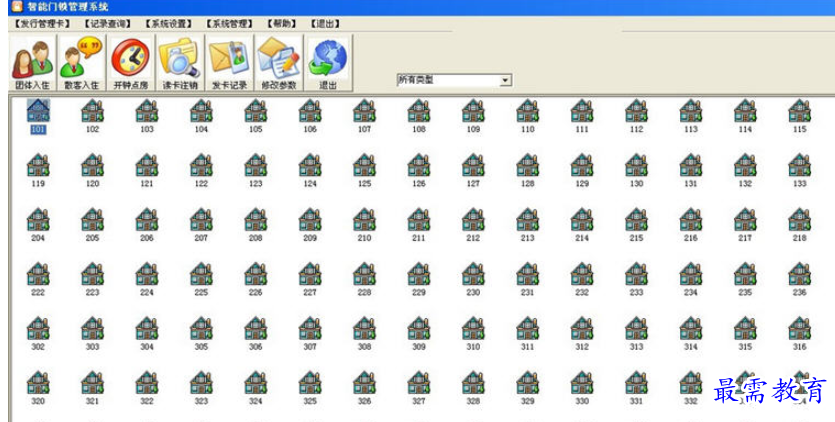
Task: Select room 128 house icon
Action: (x=528, y=165)
